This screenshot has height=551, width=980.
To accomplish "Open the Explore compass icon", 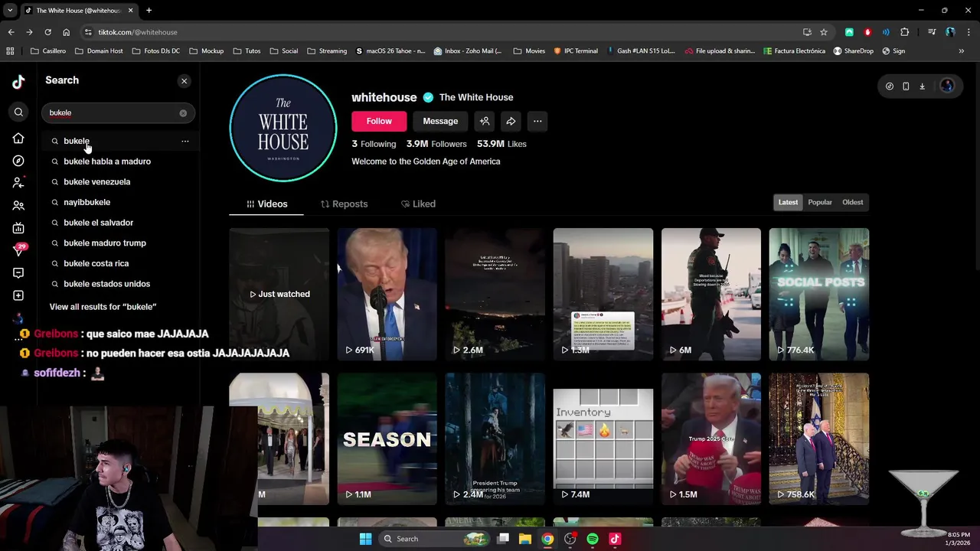I will (x=18, y=161).
